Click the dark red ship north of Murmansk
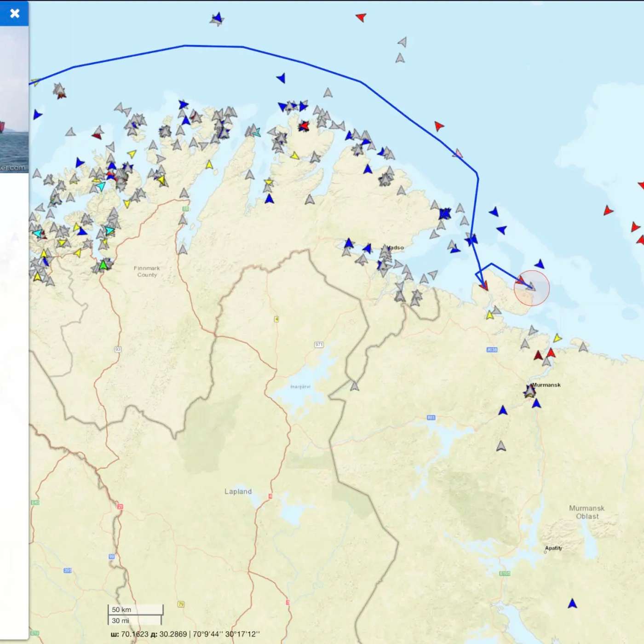This screenshot has height=644, width=644. pyautogui.click(x=538, y=355)
